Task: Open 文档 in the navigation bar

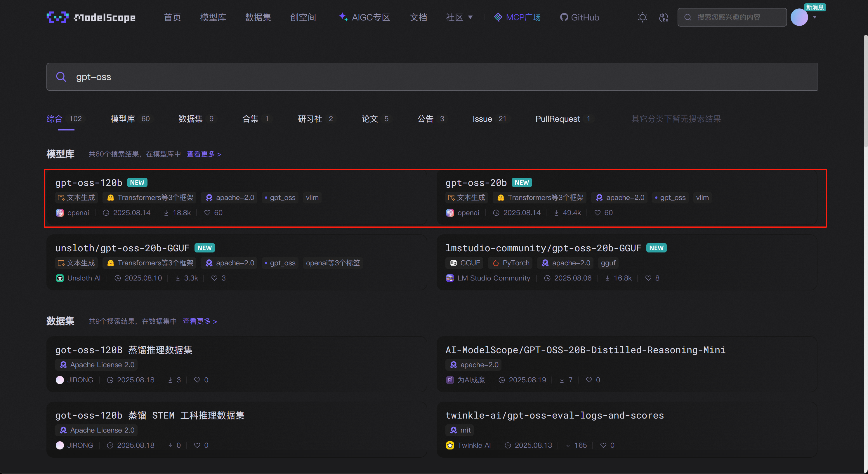Action: (418, 17)
